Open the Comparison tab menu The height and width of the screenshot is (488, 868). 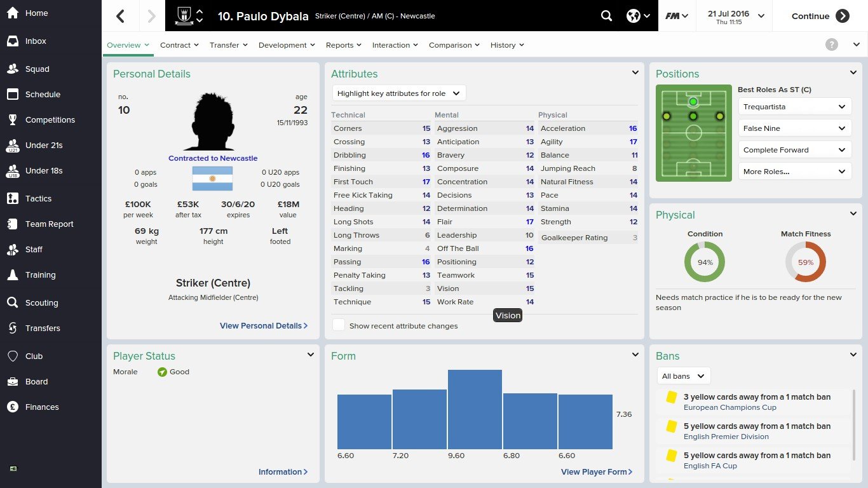pos(454,45)
